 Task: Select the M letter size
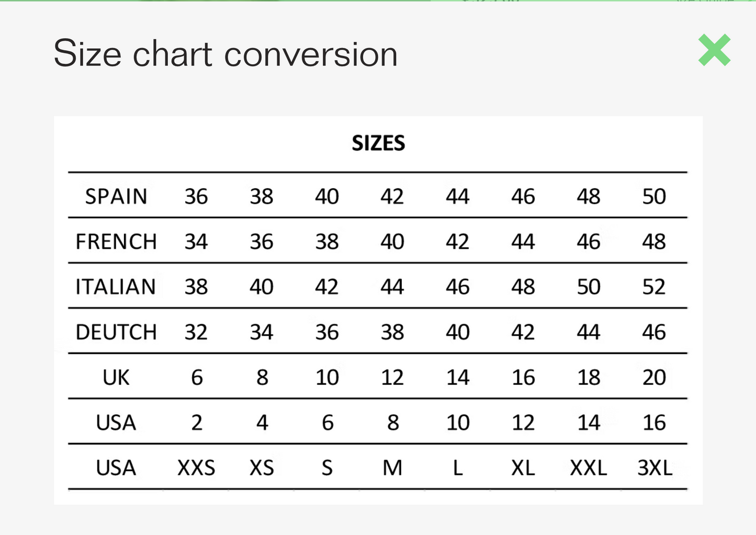[x=392, y=468]
